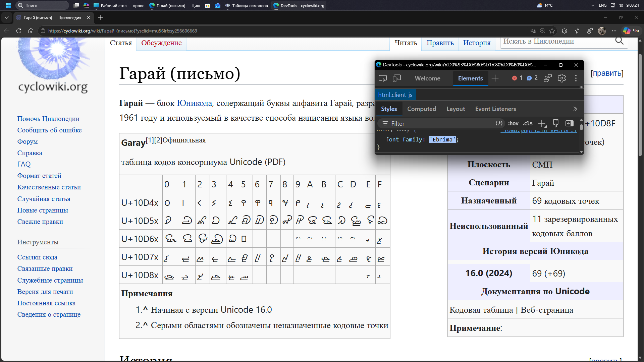Add new style rule plus button
Viewport: 644px width, 362px height.
(x=542, y=123)
